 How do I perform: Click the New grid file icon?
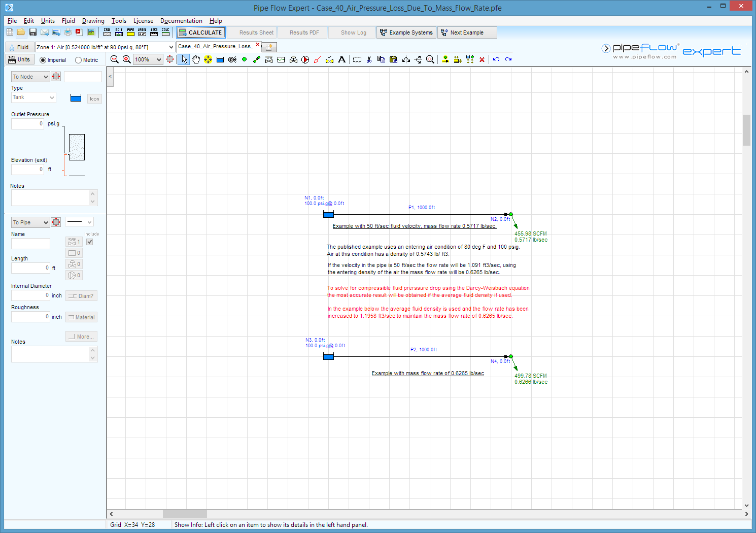10,32
